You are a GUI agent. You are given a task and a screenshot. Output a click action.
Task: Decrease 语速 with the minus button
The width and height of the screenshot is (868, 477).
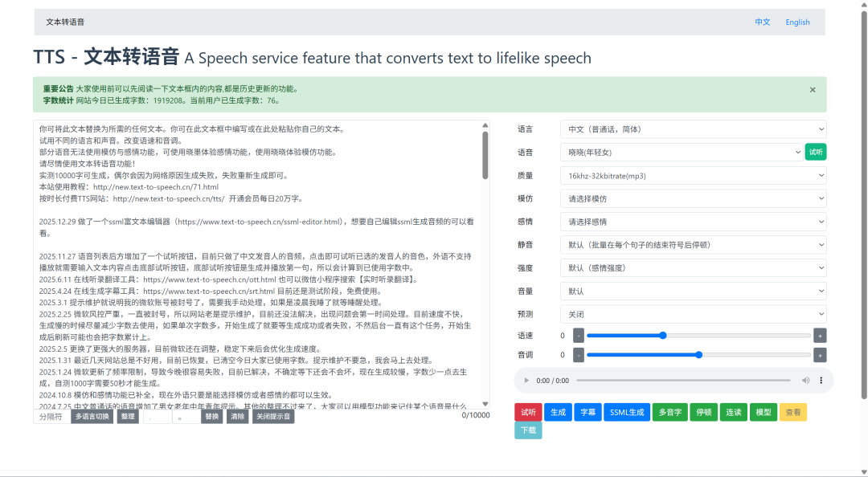click(579, 336)
